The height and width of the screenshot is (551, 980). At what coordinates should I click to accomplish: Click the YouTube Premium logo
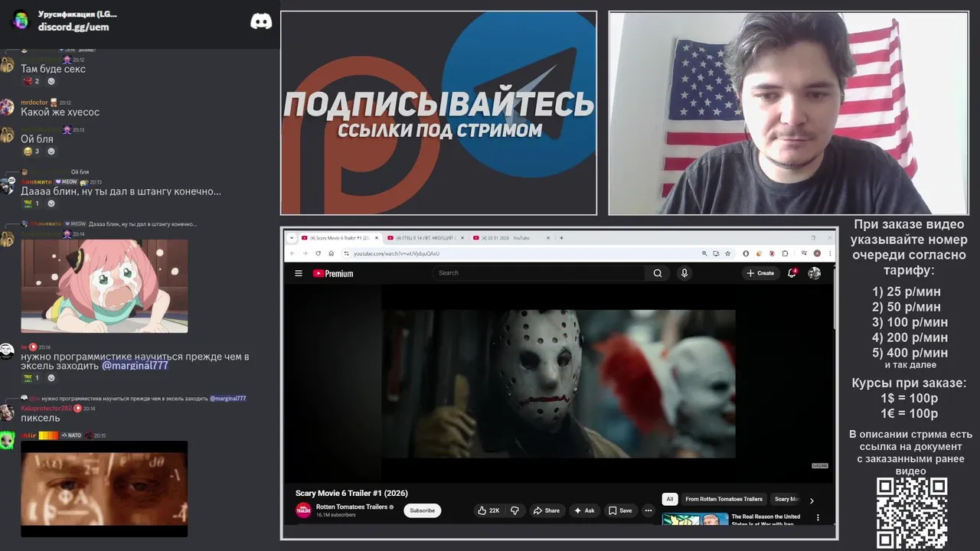(x=333, y=273)
